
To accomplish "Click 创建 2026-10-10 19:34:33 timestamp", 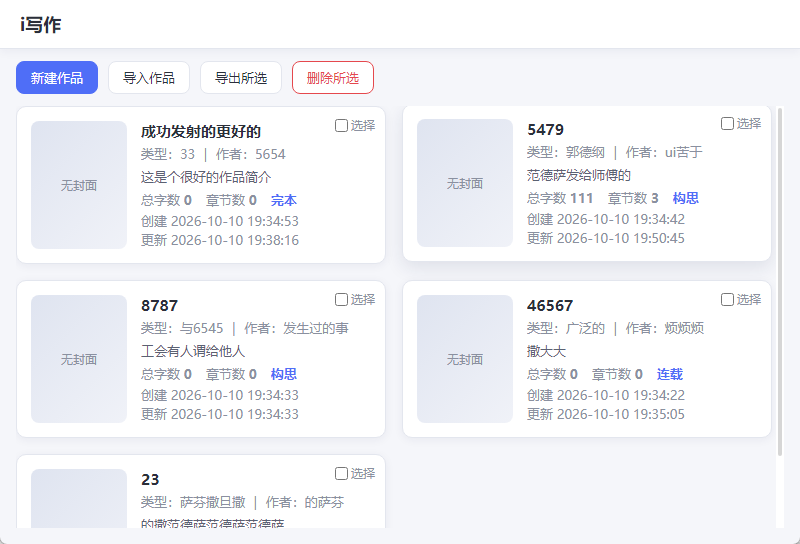I will [x=220, y=395].
